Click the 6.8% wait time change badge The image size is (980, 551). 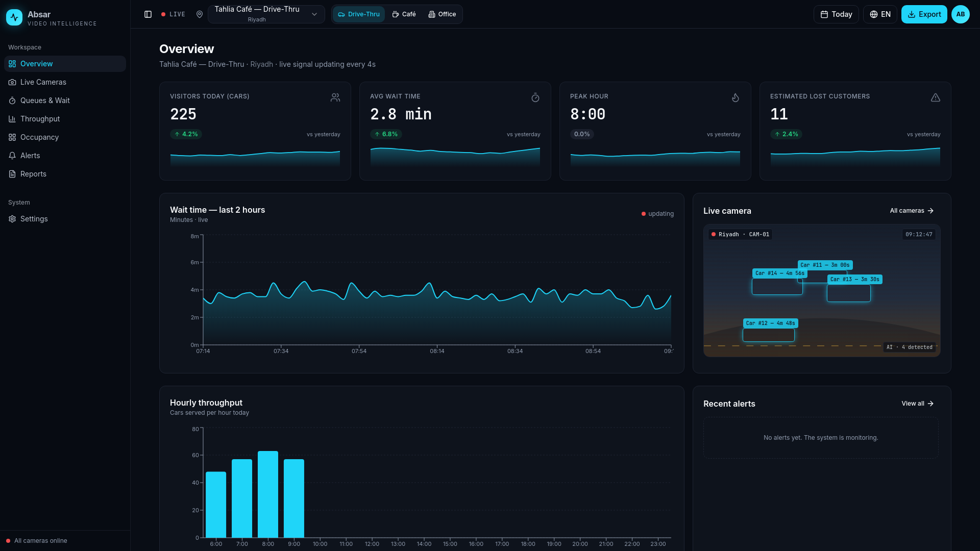click(x=386, y=134)
